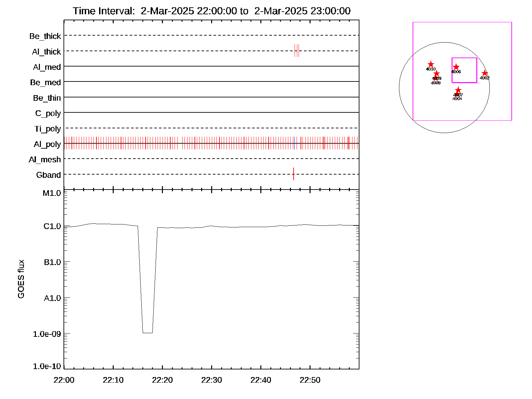532x399 pixels.
Task: Click the C_poly filter label
Action: [x=48, y=113]
